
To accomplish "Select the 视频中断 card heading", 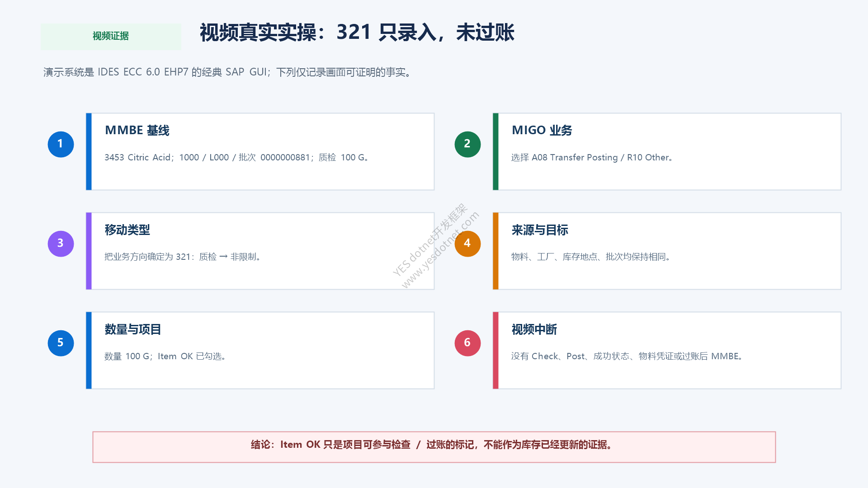I will pyautogui.click(x=534, y=329).
